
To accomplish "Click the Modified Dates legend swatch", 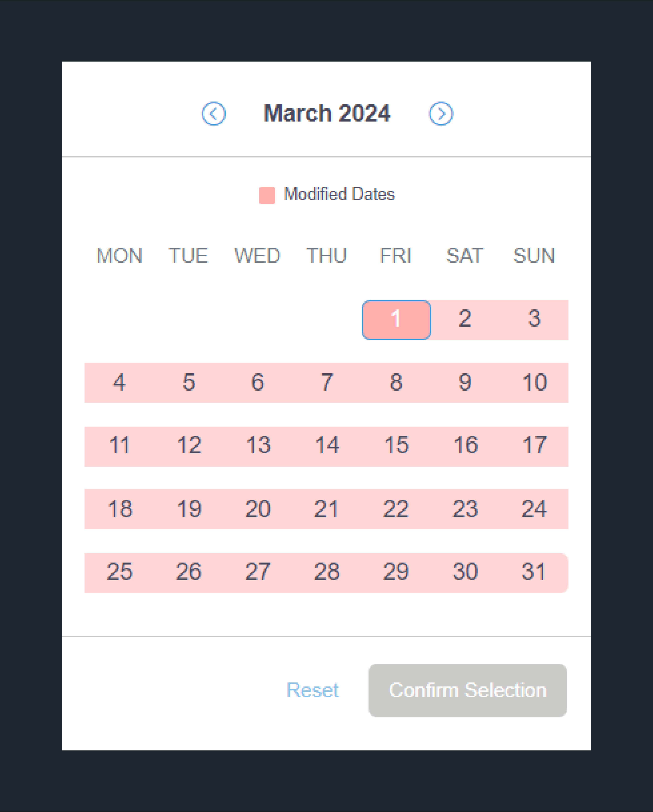I will pos(267,195).
